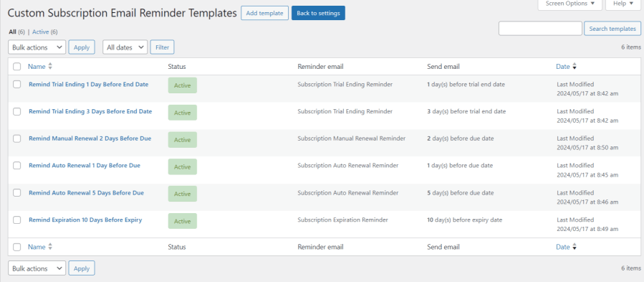Image resolution: width=644 pixels, height=282 pixels.
Task: Go Back to settings
Action: click(318, 13)
